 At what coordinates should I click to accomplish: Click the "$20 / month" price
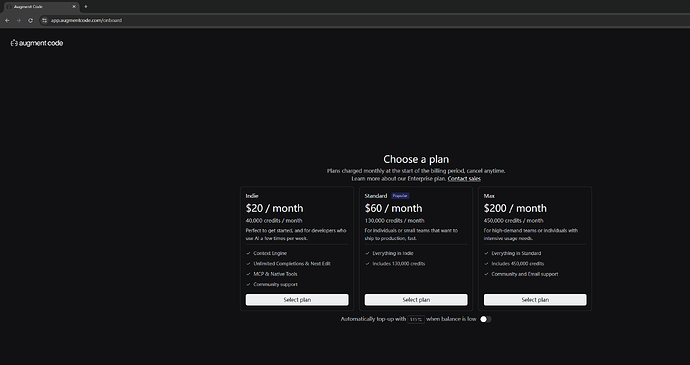(x=275, y=208)
